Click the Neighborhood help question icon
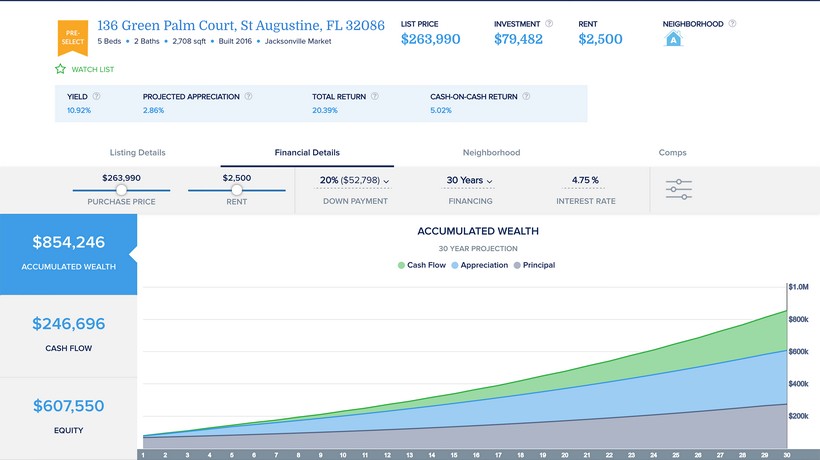Image resolution: width=820 pixels, height=460 pixels. 732,23
